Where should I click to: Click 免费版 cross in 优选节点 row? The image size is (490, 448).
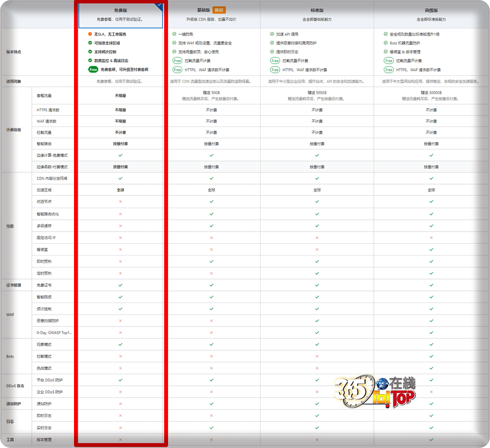point(121,201)
